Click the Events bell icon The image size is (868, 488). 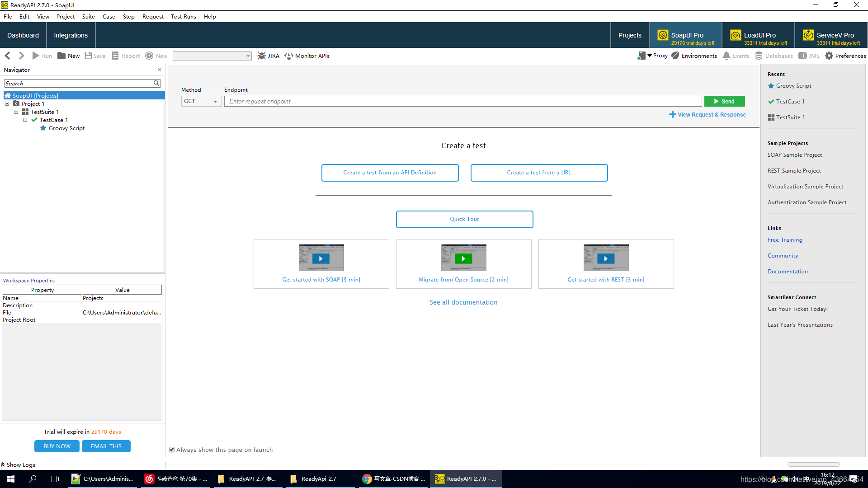click(x=726, y=56)
